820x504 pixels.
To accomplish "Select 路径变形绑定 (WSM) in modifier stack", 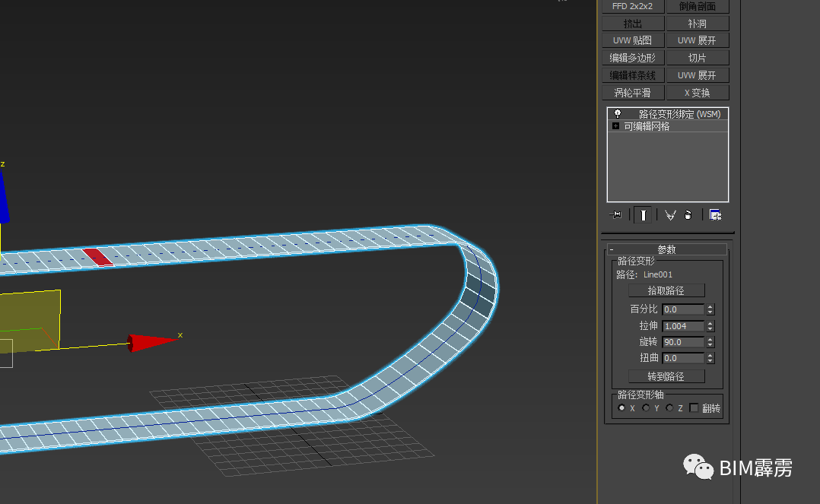I will (679, 114).
